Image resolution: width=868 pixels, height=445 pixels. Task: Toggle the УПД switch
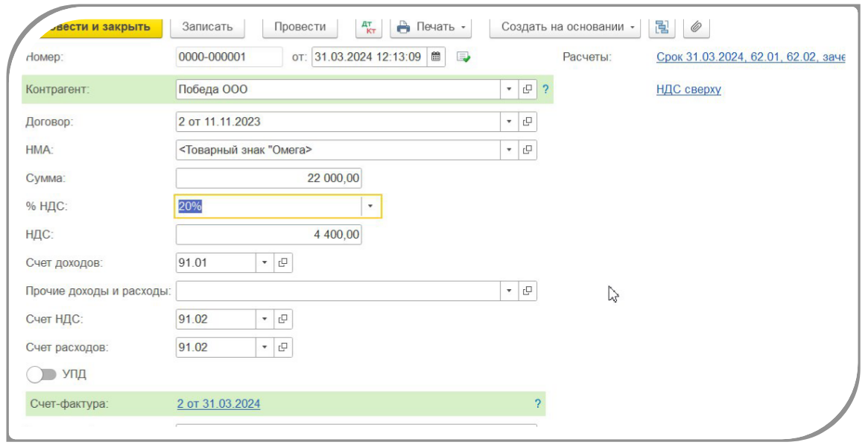(42, 375)
